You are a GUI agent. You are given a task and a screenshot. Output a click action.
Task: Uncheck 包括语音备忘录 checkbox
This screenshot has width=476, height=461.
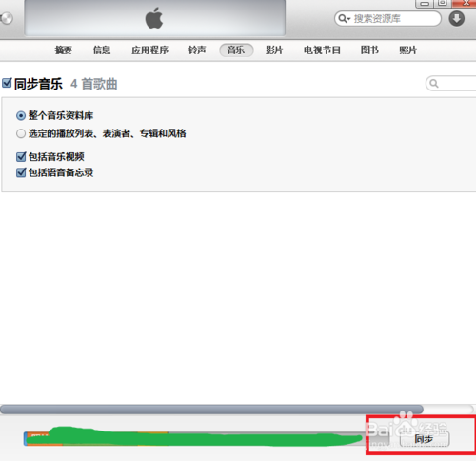tap(21, 172)
